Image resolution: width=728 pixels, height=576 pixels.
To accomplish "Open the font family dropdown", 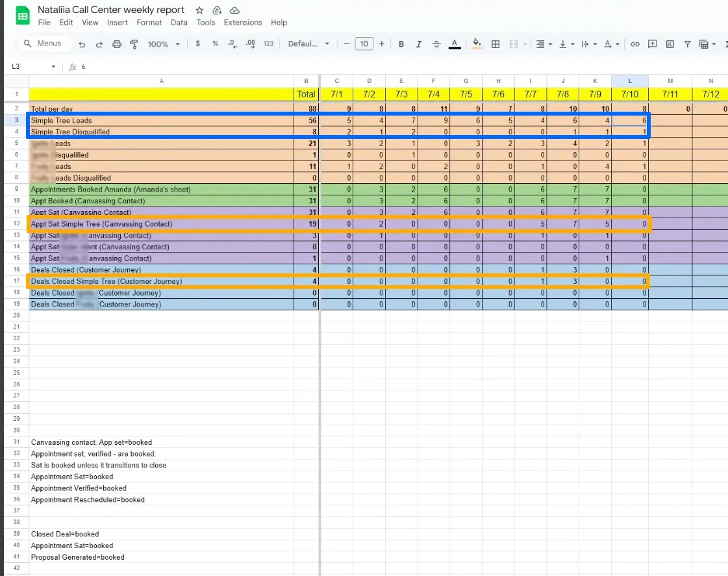I will 308,44.
